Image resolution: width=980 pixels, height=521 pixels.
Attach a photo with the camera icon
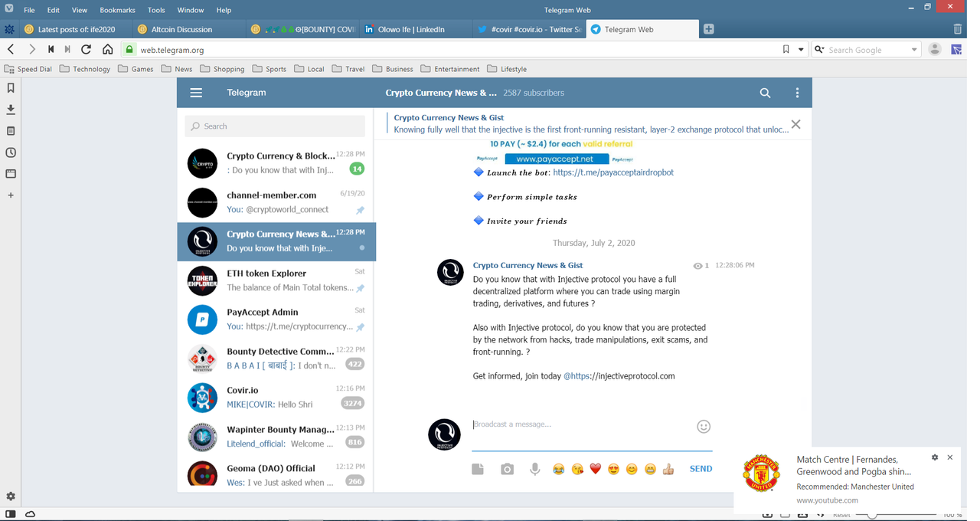pyautogui.click(x=507, y=469)
